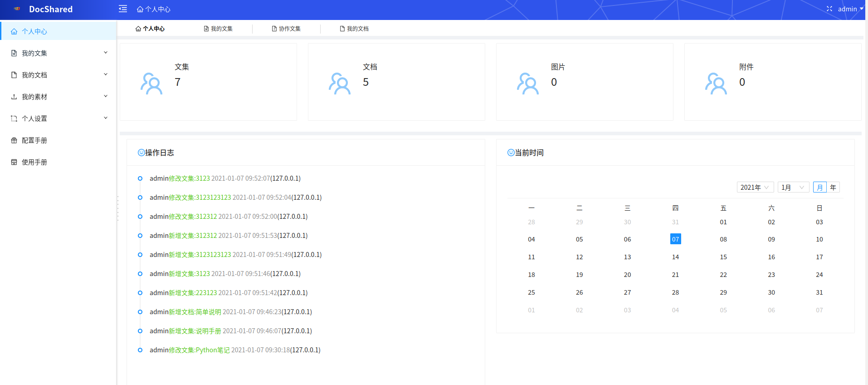This screenshot has height=385, width=868.
Task: Click home icon in top breadcrumb
Action: pos(140,9)
